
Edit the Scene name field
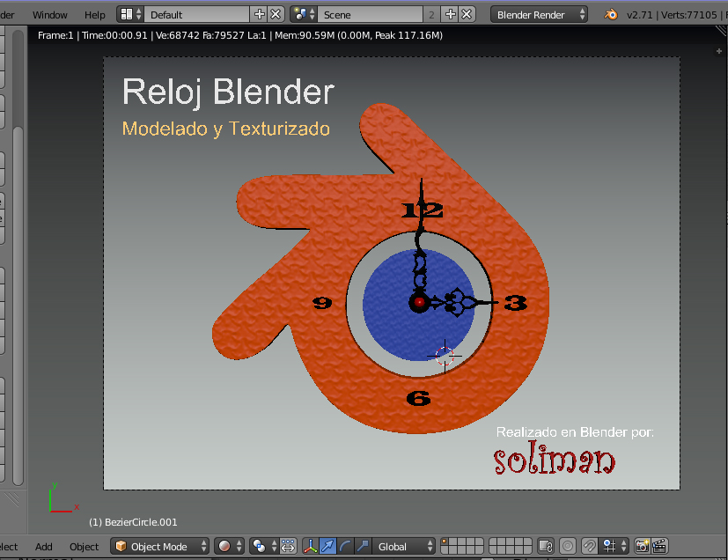pyautogui.click(x=370, y=14)
